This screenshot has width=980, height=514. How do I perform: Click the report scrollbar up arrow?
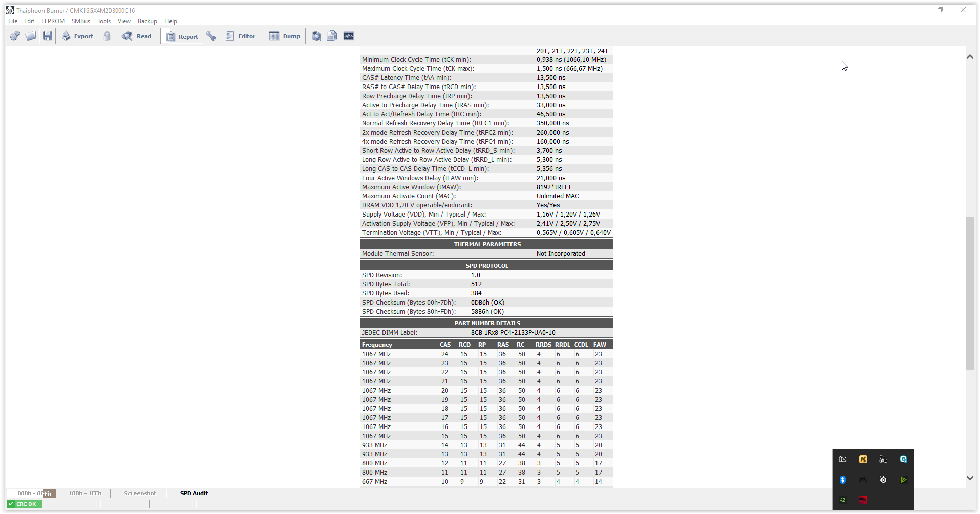click(970, 57)
